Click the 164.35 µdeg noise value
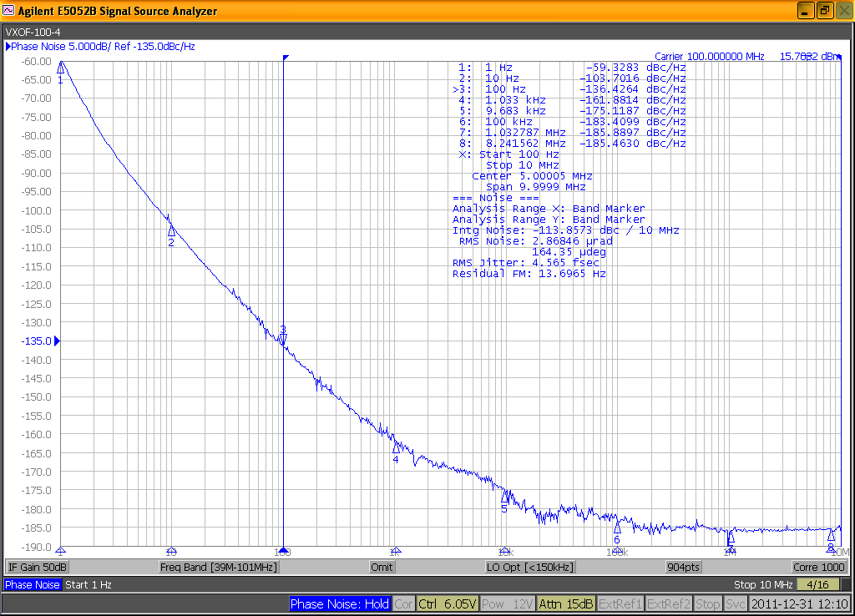The width and height of the screenshot is (855, 616). click(569, 252)
